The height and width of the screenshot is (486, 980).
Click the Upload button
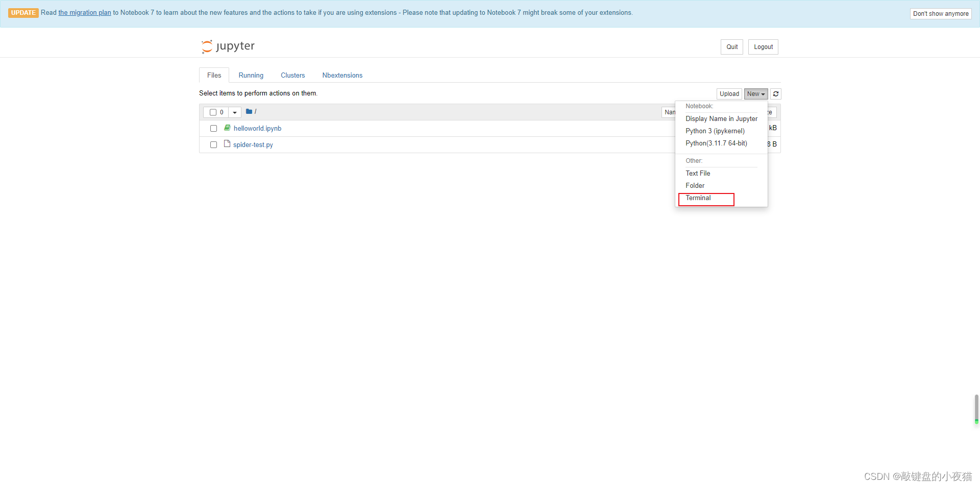coord(729,94)
